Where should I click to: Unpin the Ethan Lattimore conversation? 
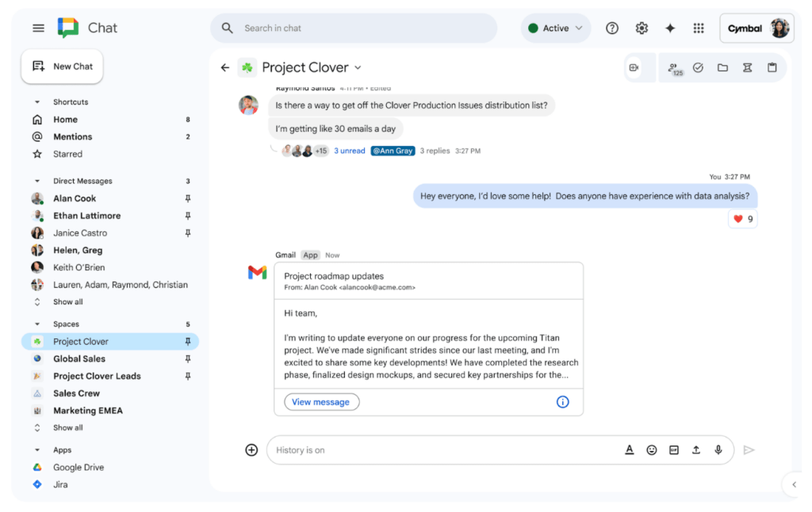(x=188, y=216)
